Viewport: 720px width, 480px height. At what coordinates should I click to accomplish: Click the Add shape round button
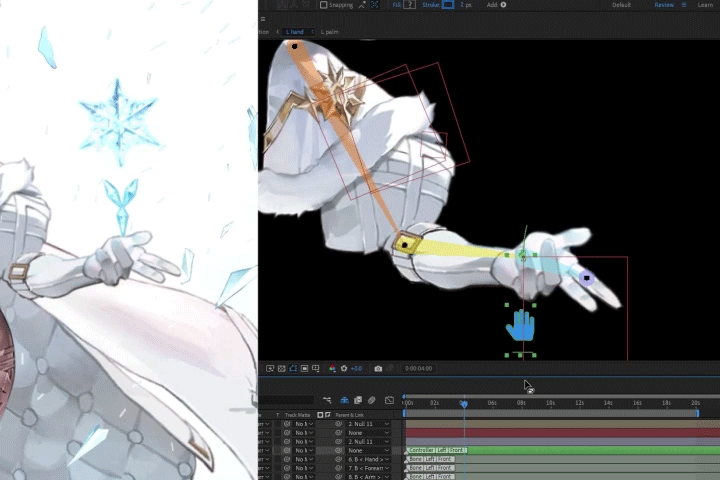click(503, 5)
